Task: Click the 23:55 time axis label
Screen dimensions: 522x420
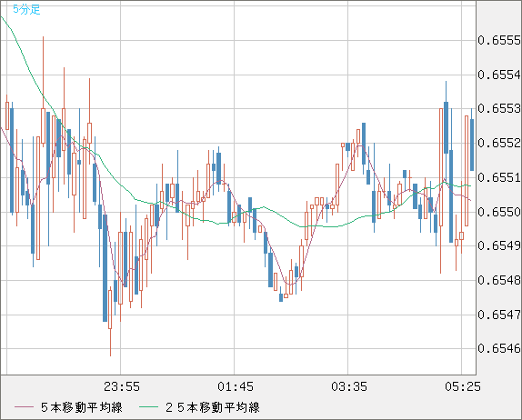Action: (122, 386)
